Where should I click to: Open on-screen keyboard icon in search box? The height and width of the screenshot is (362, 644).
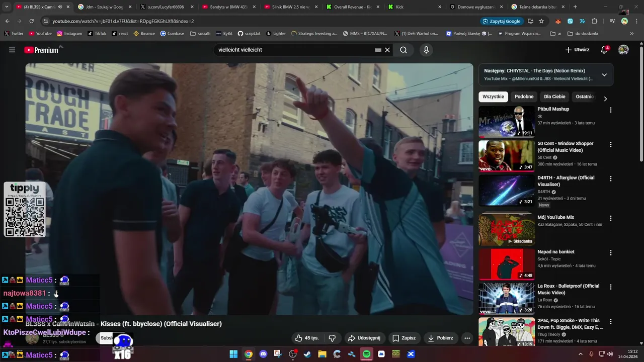tap(378, 50)
